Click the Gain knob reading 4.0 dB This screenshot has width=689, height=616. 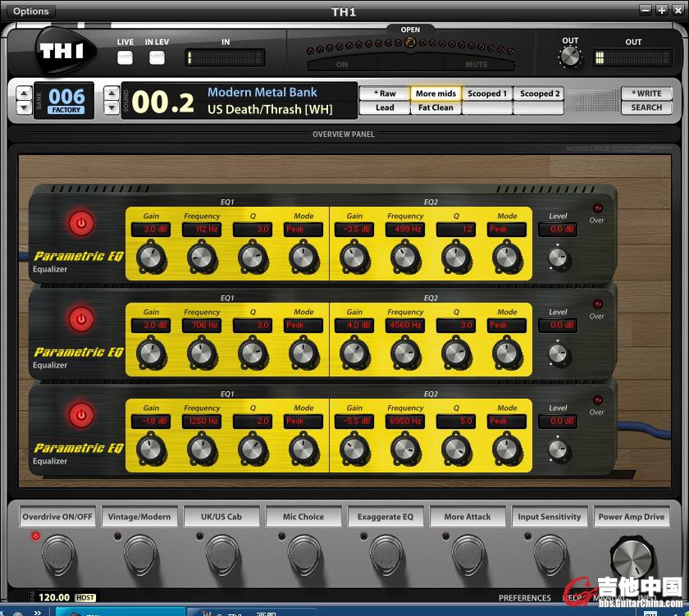354,354
